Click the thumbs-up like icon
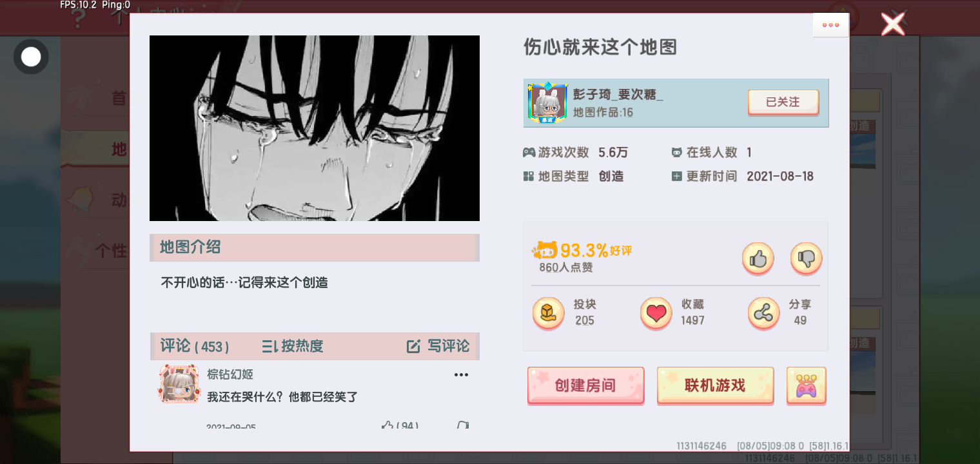The height and width of the screenshot is (464, 980). click(758, 259)
